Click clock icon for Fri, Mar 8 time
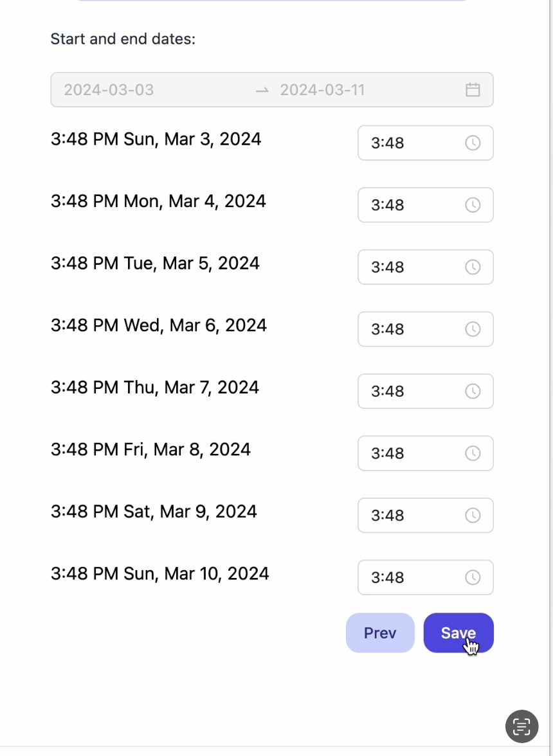The image size is (553, 756). pyautogui.click(x=473, y=453)
